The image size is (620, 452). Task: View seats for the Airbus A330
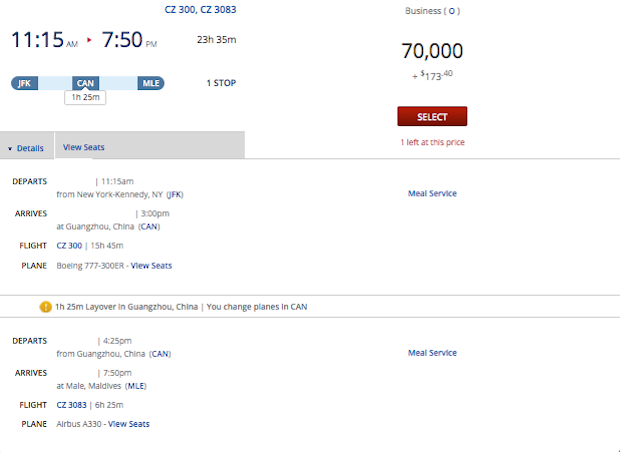point(129,424)
